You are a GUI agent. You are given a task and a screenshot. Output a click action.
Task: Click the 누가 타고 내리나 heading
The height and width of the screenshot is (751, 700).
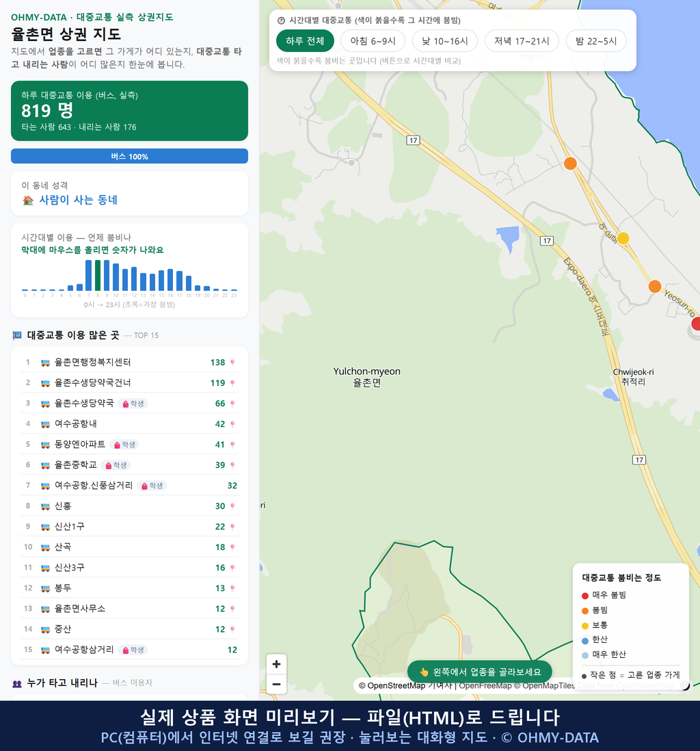coord(62,683)
